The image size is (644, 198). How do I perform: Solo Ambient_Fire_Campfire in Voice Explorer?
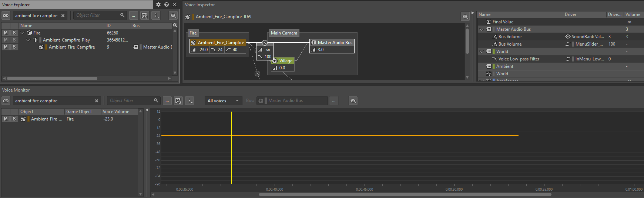[14, 47]
